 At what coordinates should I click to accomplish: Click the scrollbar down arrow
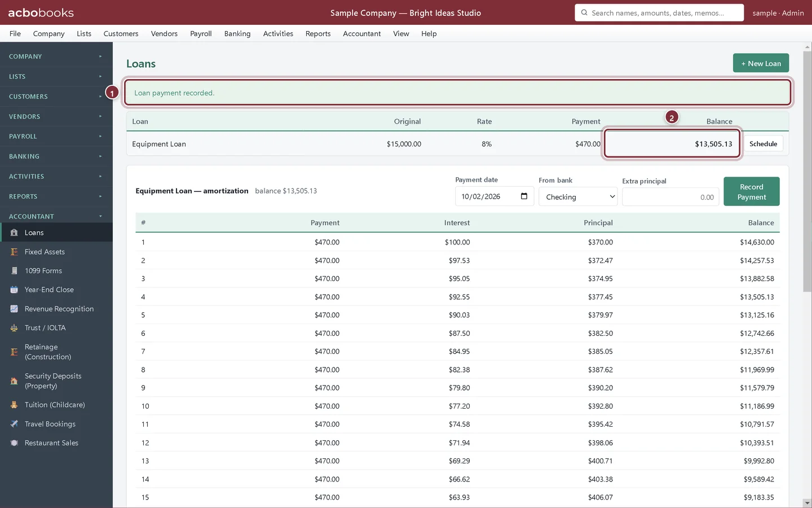807,503
